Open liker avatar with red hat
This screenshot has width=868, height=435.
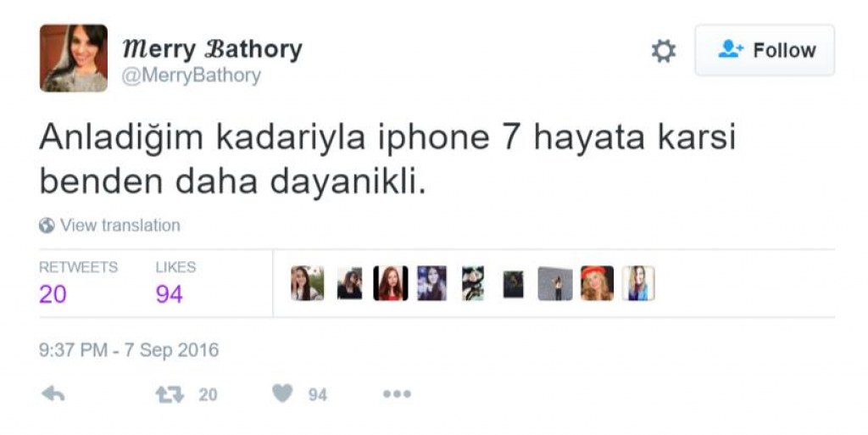[x=597, y=283]
